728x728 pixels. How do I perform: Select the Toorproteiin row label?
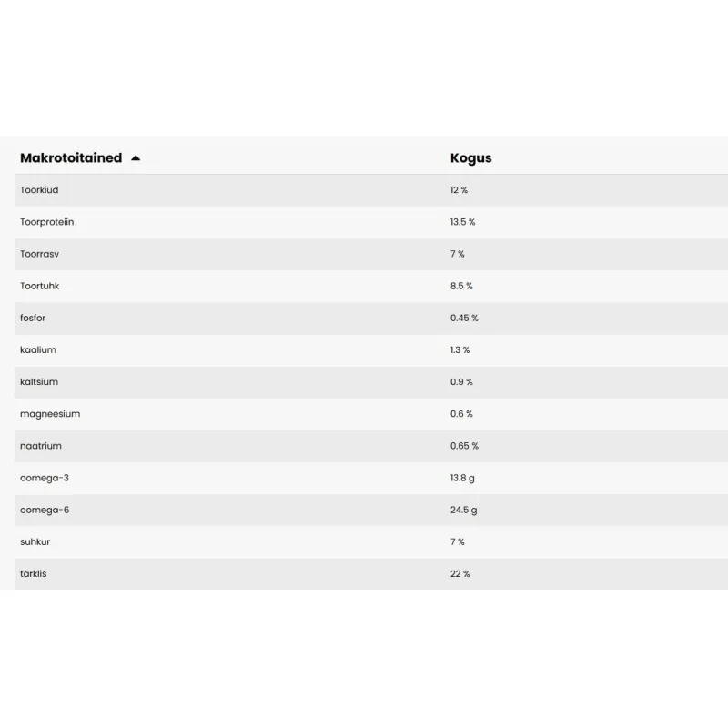47,222
